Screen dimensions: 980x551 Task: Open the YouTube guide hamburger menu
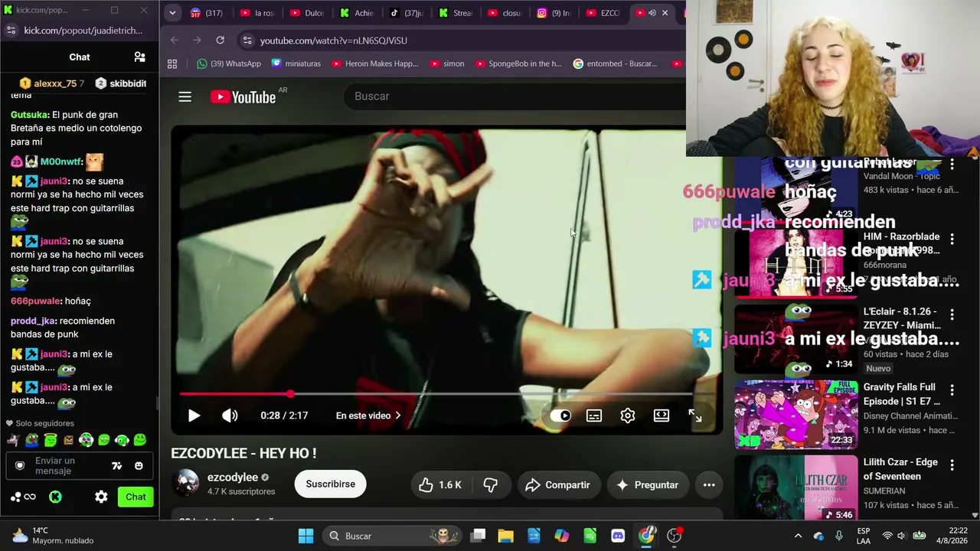click(x=185, y=96)
